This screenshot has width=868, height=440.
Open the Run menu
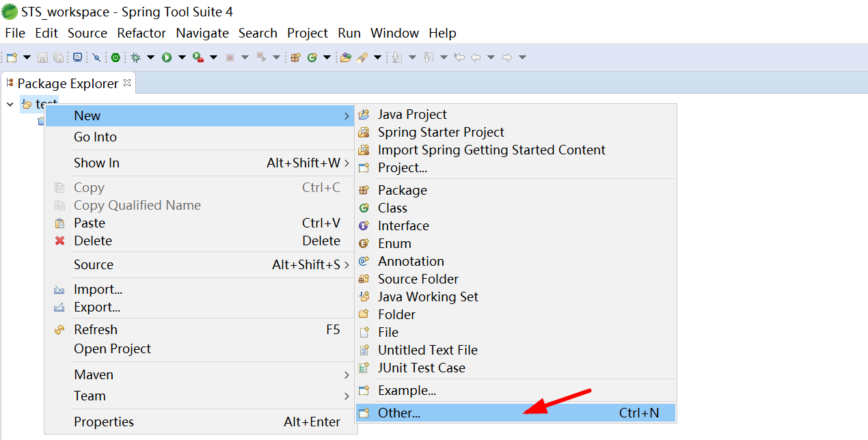click(x=349, y=33)
